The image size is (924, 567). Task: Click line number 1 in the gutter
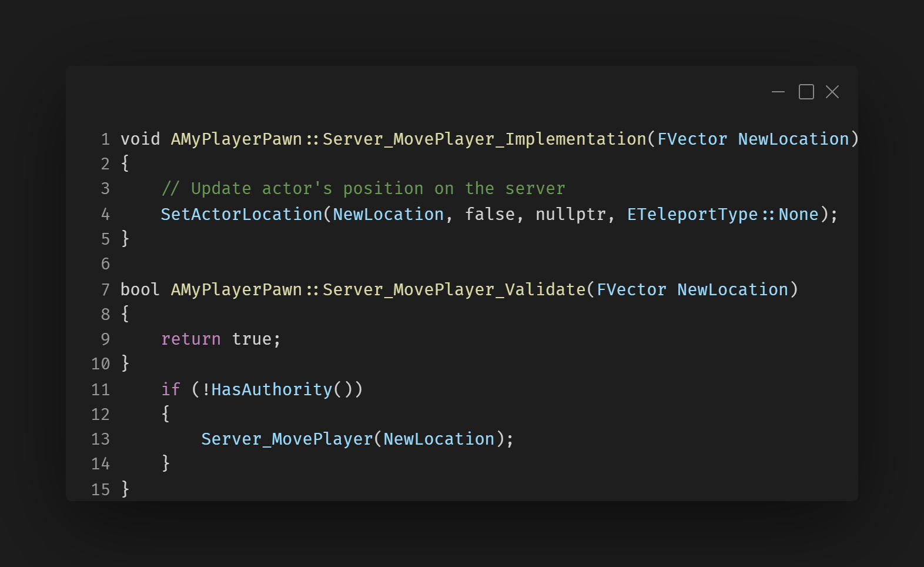[x=105, y=139]
